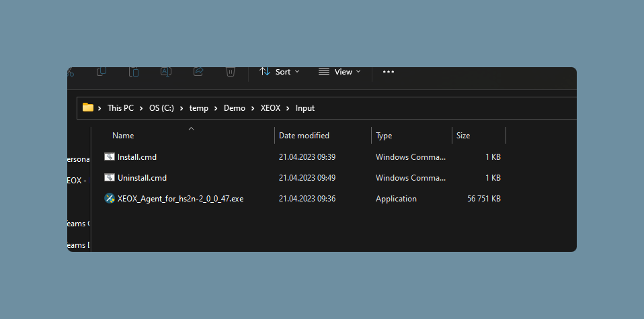Open the View dropdown
Screen dimensions: 644x319
[x=339, y=72]
